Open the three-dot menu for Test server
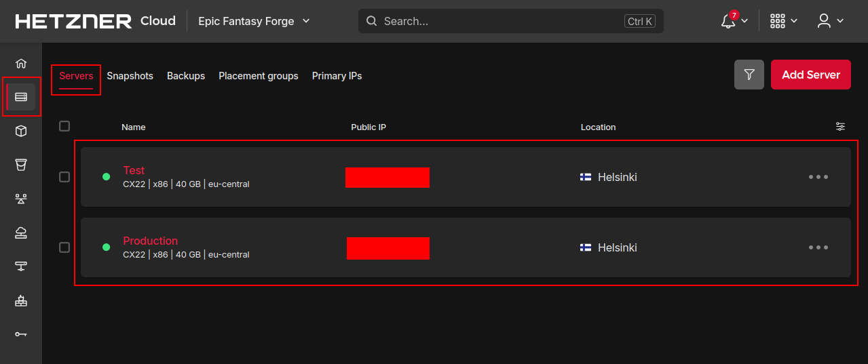 (818, 177)
